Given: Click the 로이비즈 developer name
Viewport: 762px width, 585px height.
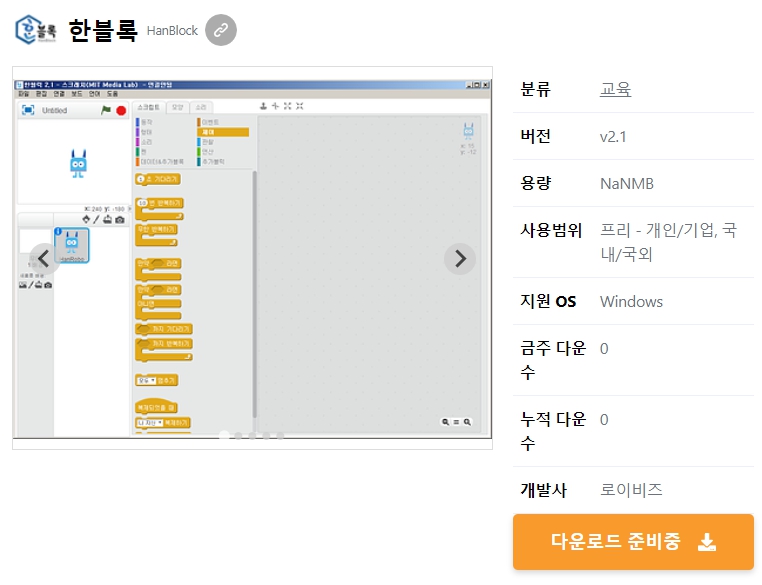Looking at the screenshot, I should pos(631,489).
